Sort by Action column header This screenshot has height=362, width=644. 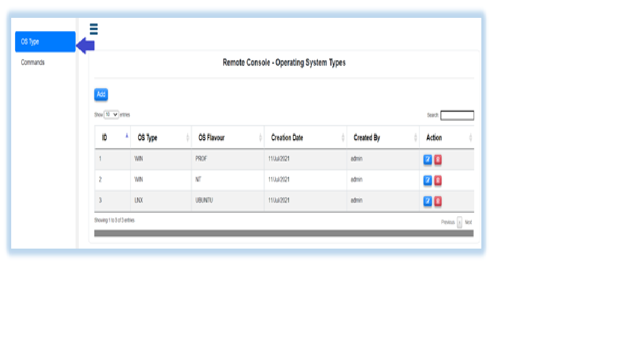(x=447, y=137)
